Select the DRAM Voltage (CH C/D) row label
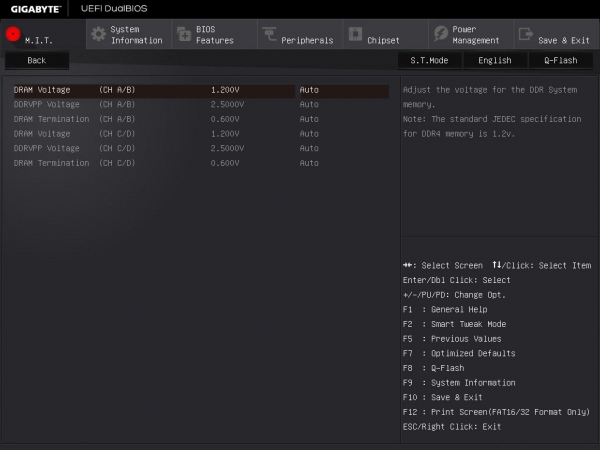600x450 pixels. (x=74, y=134)
